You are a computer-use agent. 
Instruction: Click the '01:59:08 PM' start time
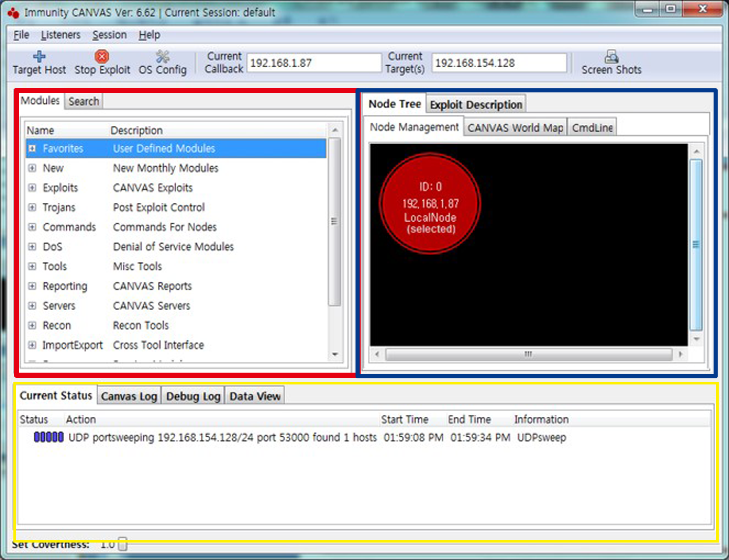click(414, 438)
